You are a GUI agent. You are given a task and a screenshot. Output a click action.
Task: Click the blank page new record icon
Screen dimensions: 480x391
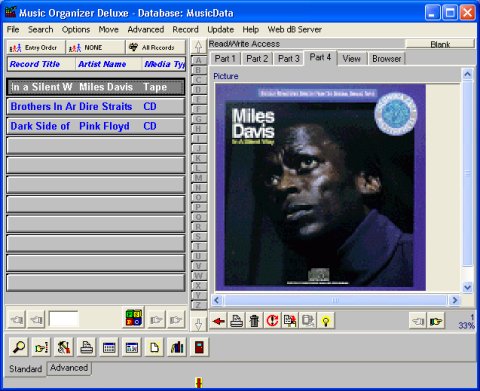154,347
